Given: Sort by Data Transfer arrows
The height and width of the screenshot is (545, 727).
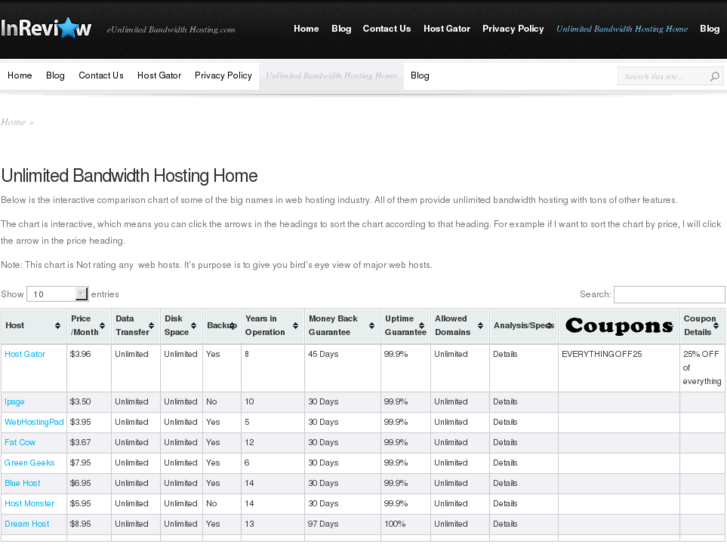Looking at the screenshot, I should 151,326.
